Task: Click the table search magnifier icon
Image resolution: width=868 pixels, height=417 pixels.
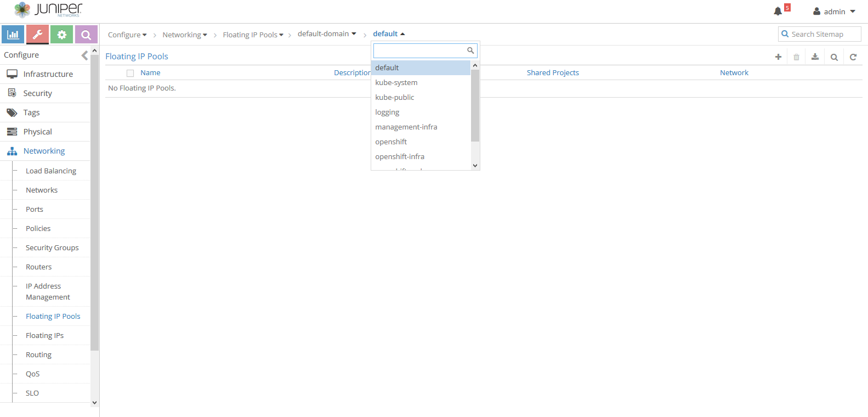Action: pyautogui.click(x=834, y=57)
